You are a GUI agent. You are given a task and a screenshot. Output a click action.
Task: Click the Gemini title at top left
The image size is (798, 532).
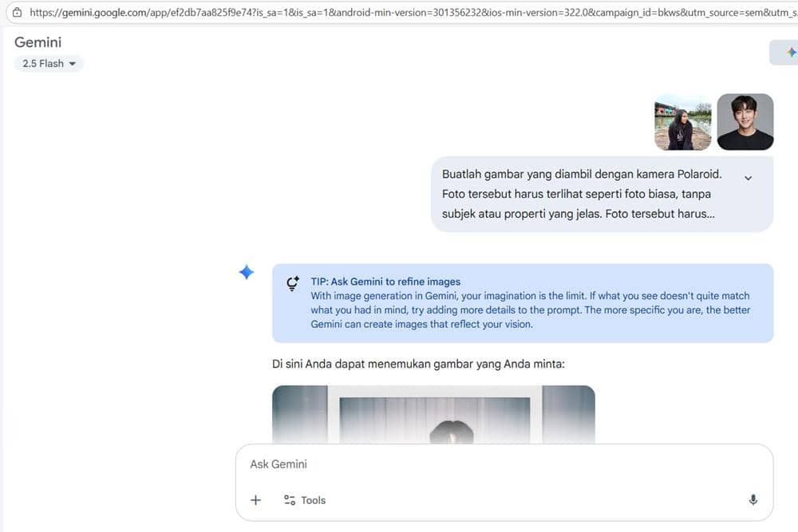(38, 42)
